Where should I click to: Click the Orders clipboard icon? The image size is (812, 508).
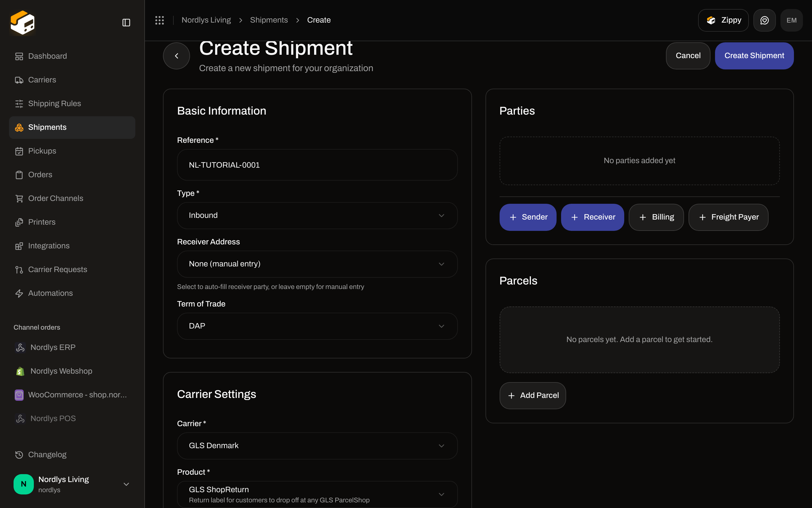pos(19,175)
